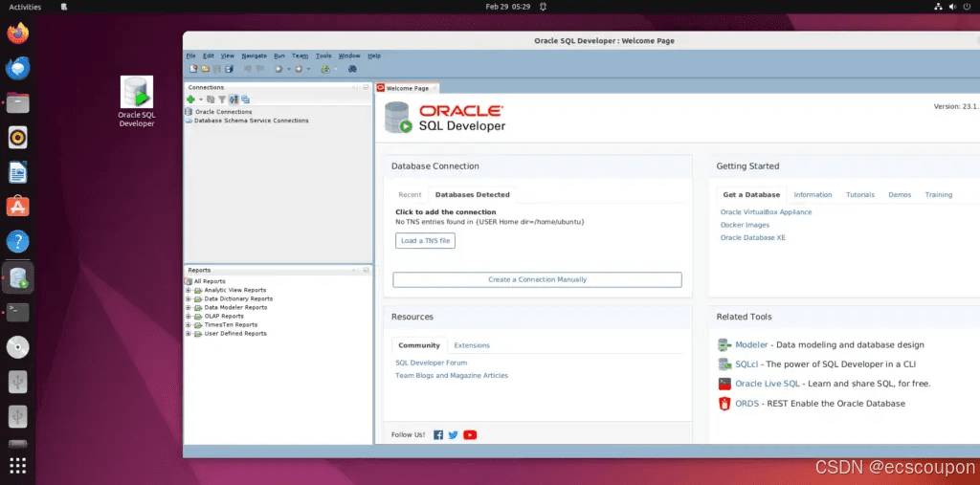Open Terminal from the Ubuntu dock

[x=18, y=313]
